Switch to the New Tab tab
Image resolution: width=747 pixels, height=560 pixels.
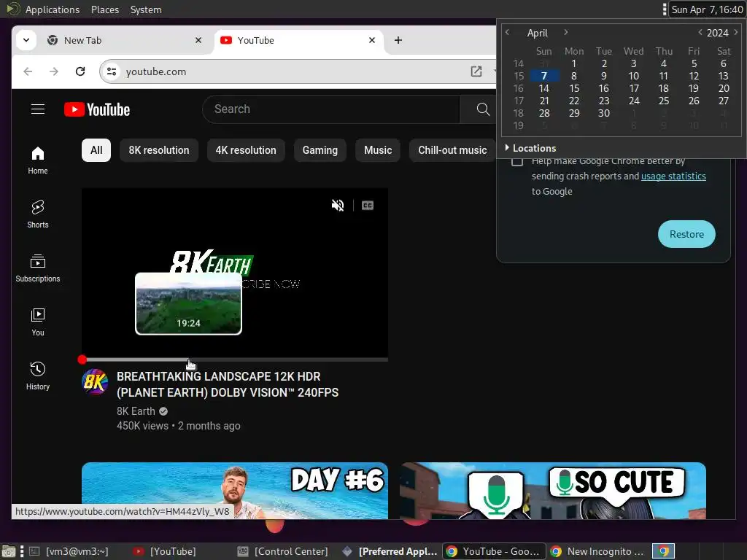[124, 41]
